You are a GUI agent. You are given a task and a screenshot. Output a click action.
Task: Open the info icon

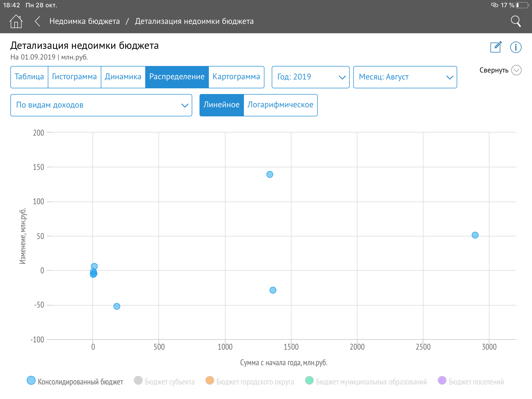[x=516, y=47]
